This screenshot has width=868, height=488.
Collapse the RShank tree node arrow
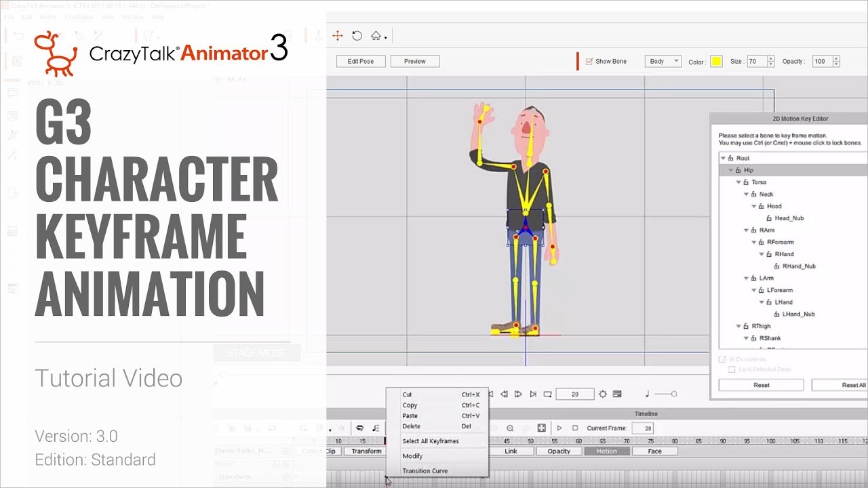point(747,338)
